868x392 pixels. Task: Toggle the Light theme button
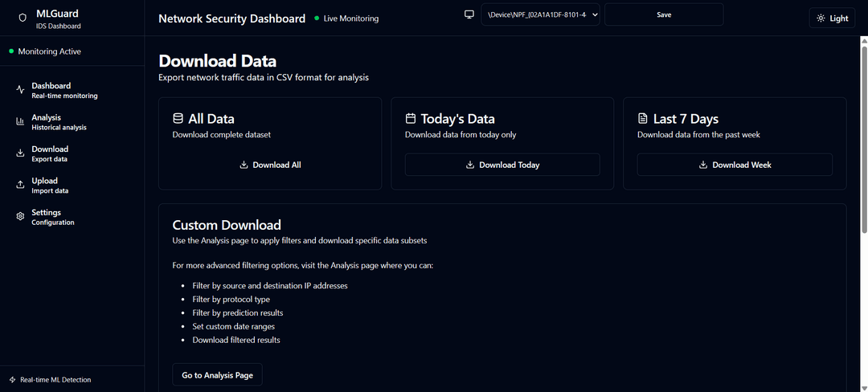[x=832, y=18]
